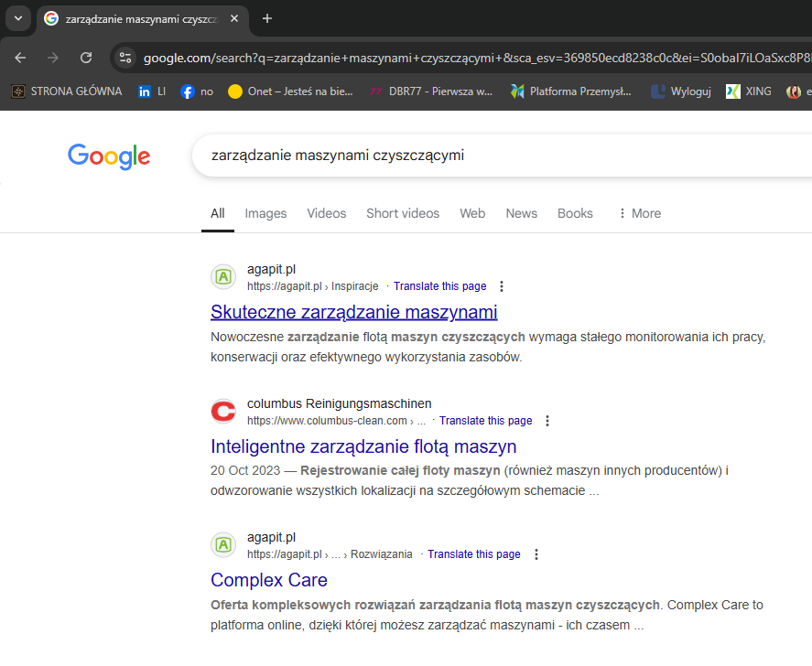812x666 pixels.
Task: Open options for Complex Care result
Action: pyautogui.click(x=536, y=554)
